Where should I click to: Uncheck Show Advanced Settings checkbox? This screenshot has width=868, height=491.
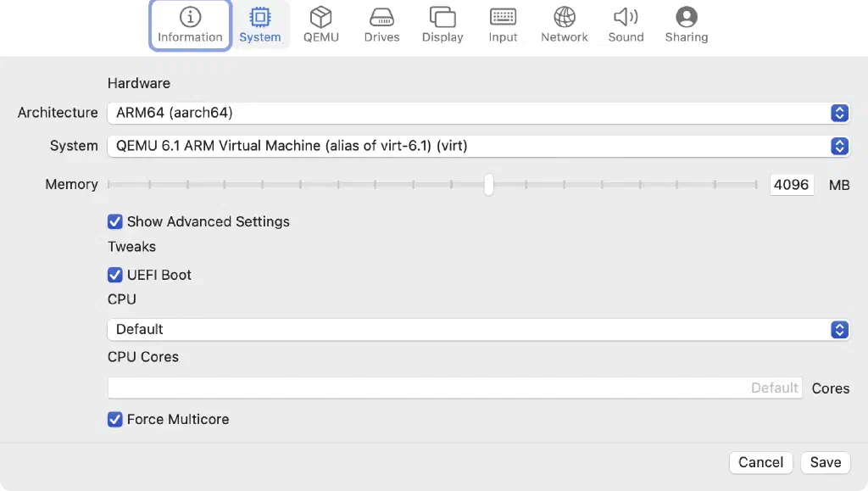point(115,222)
